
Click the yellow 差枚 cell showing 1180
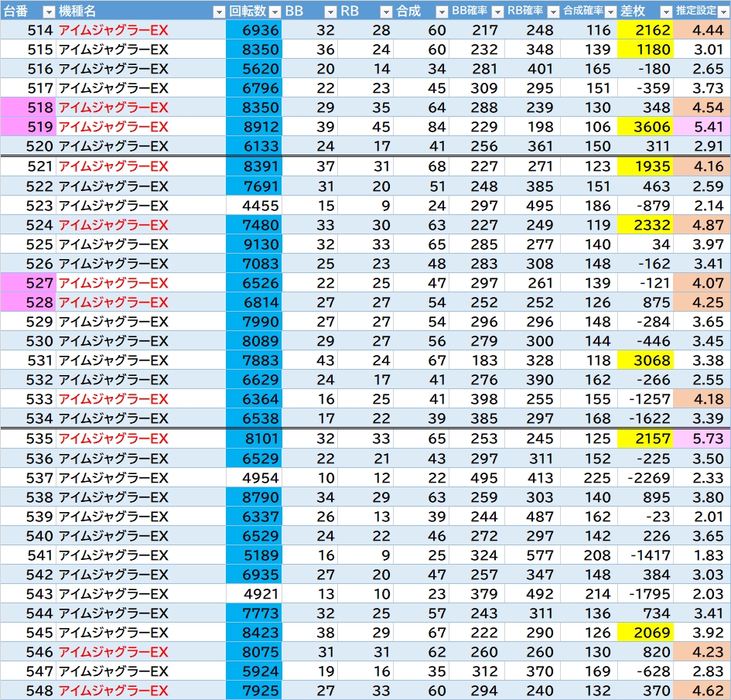tap(645, 50)
